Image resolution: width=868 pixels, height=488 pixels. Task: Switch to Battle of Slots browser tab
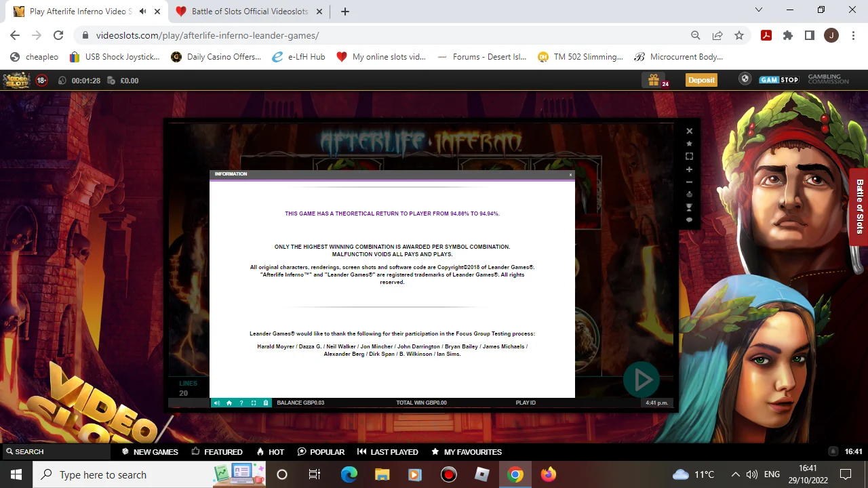point(249,11)
